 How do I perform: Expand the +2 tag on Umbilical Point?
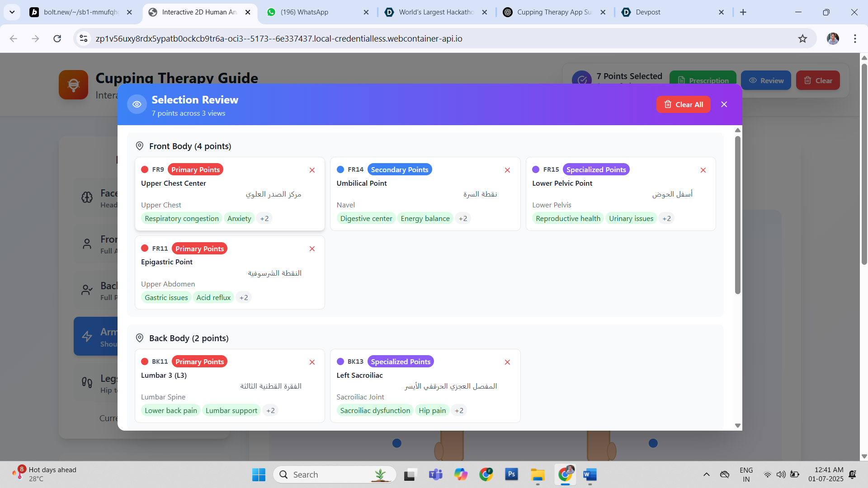pos(463,219)
